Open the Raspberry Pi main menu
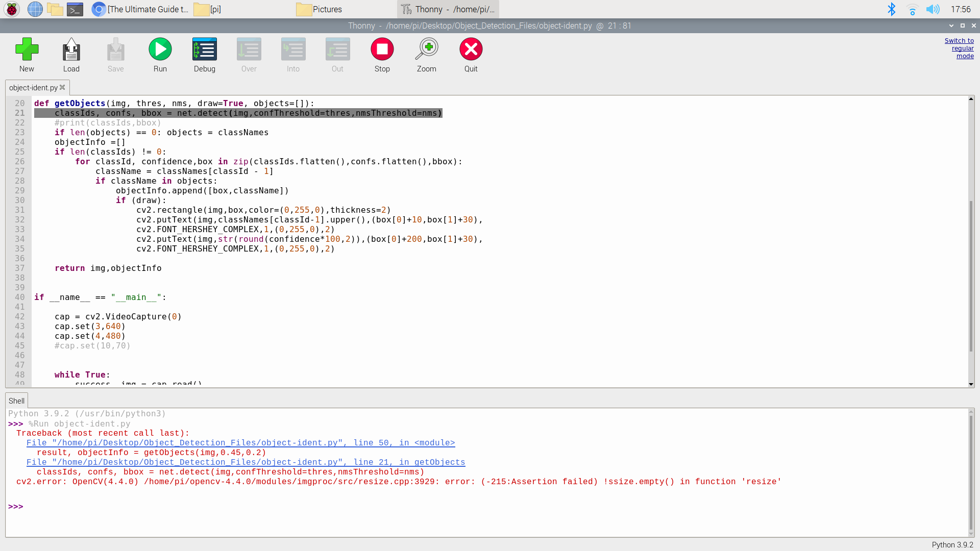The image size is (980, 551). pos(12,9)
